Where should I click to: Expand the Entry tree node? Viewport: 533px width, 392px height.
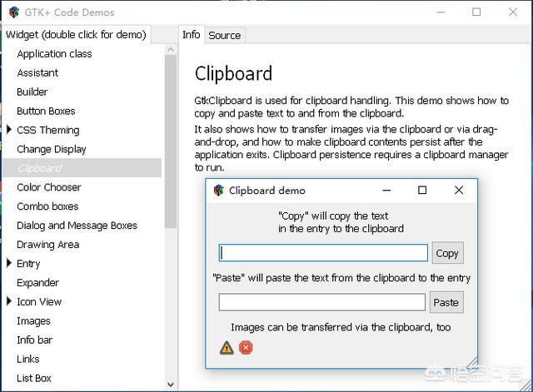click(x=9, y=263)
